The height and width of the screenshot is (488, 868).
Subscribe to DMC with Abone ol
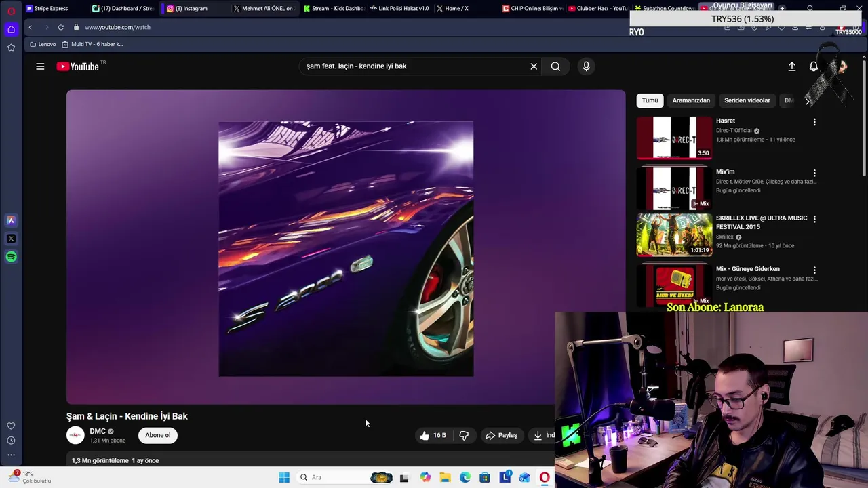tap(157, 435)
